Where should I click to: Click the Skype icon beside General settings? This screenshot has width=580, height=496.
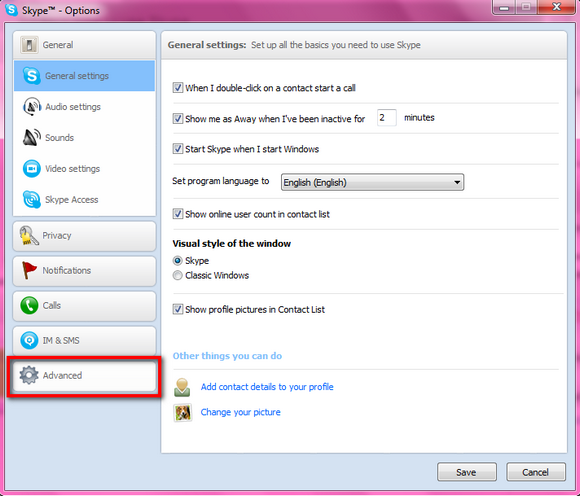pyautogui.click(x=31, y=76)
